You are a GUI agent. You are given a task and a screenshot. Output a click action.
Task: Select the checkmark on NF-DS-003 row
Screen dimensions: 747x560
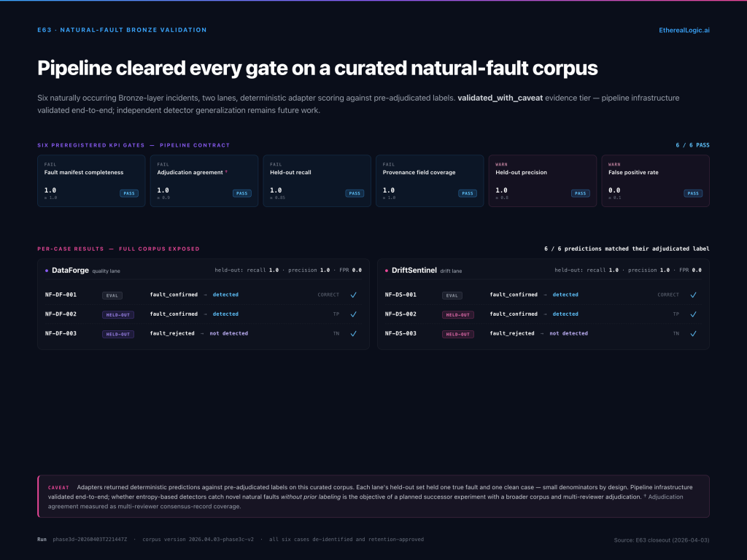pyautogui.click(x=694, y=333)
